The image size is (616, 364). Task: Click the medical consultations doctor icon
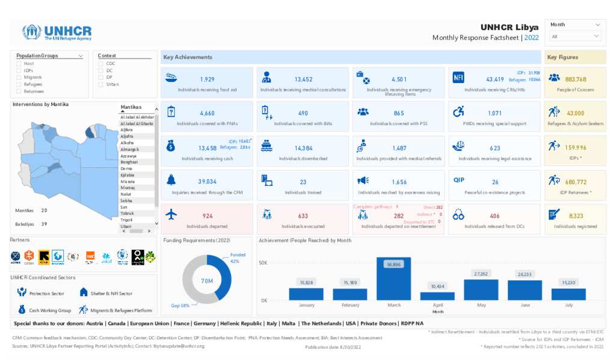coord(266,77)
